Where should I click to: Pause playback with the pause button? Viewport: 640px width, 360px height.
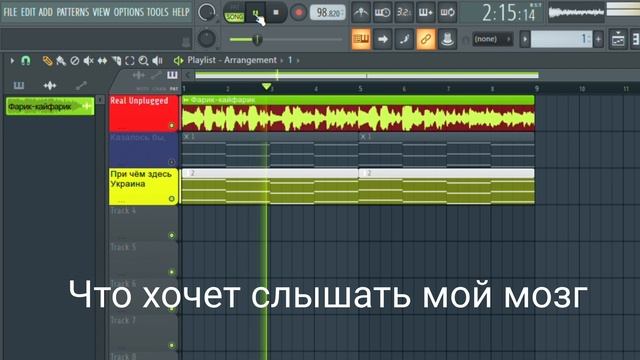coord(256,13)
